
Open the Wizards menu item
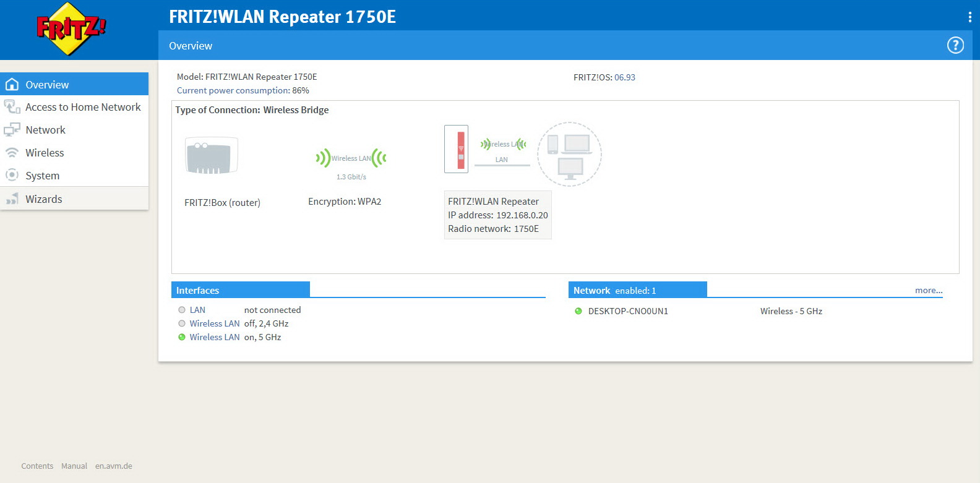pos(74,199)
